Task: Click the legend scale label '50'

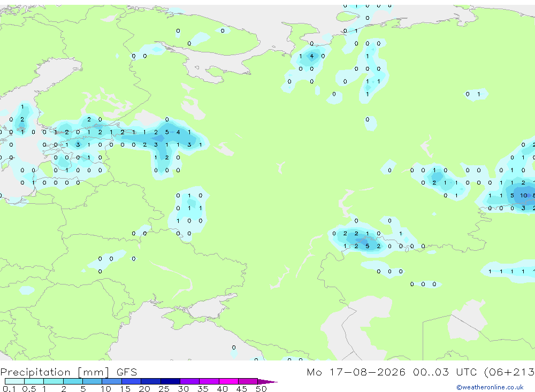Action: pos(261,389)
